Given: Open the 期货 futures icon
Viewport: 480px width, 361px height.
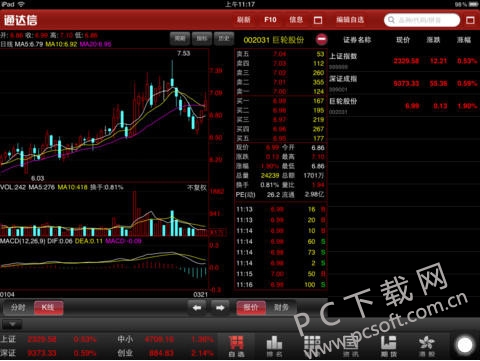Looking at the screenshot, I should pos(388,346).
